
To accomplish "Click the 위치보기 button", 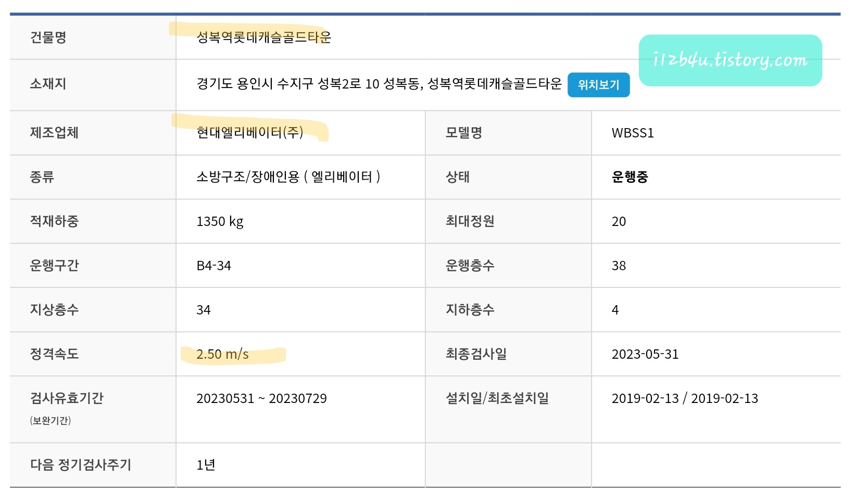I will coord(598,85).
